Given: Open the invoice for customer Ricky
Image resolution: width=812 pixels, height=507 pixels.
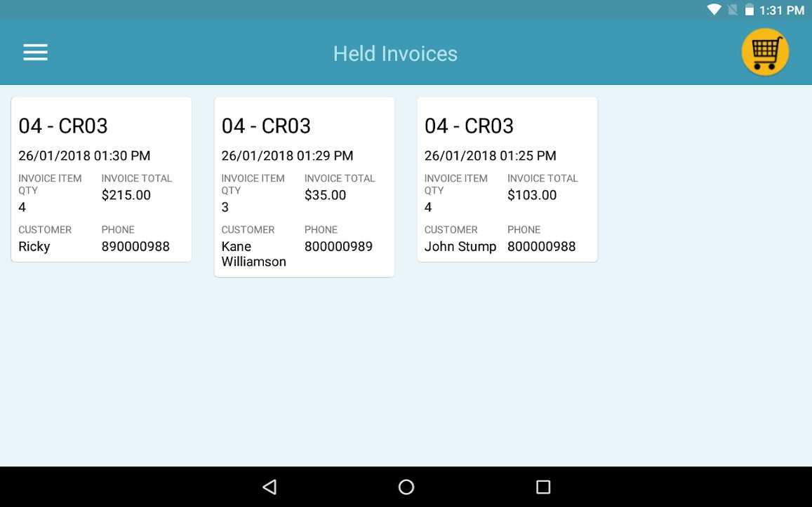Looking at the screenshot, I should point(101,179).
